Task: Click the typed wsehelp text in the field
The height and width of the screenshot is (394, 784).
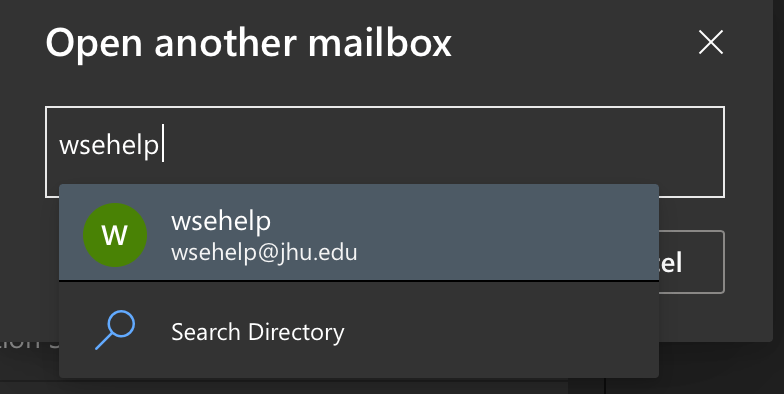Action: [x=109, y=146]
